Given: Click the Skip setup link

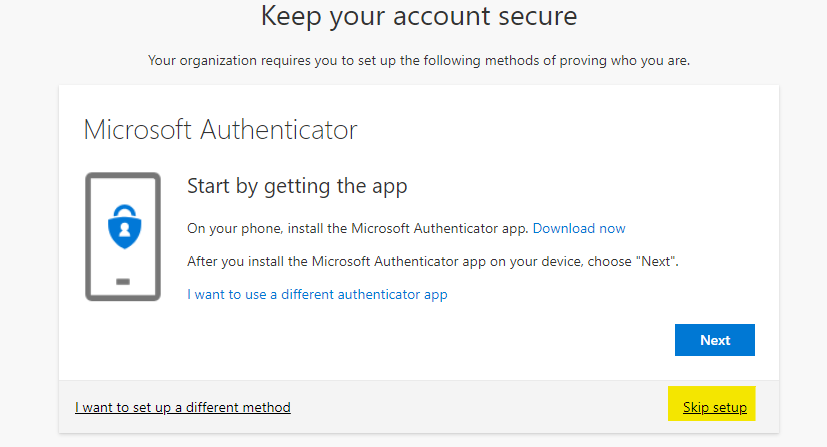Looking at the screenshot, I should (715, 407).
